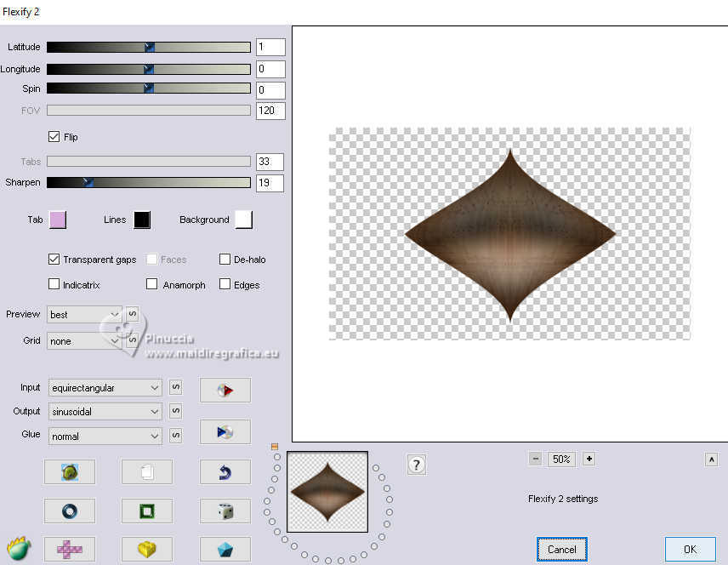Enable the De-halo checkbox
The image size is (728, 565).
[225, 260]
